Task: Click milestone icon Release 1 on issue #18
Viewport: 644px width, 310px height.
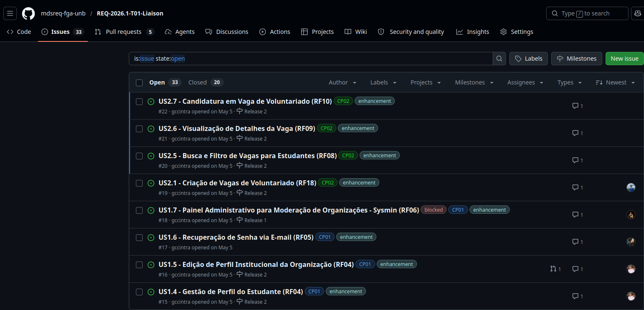Action: 240,220
